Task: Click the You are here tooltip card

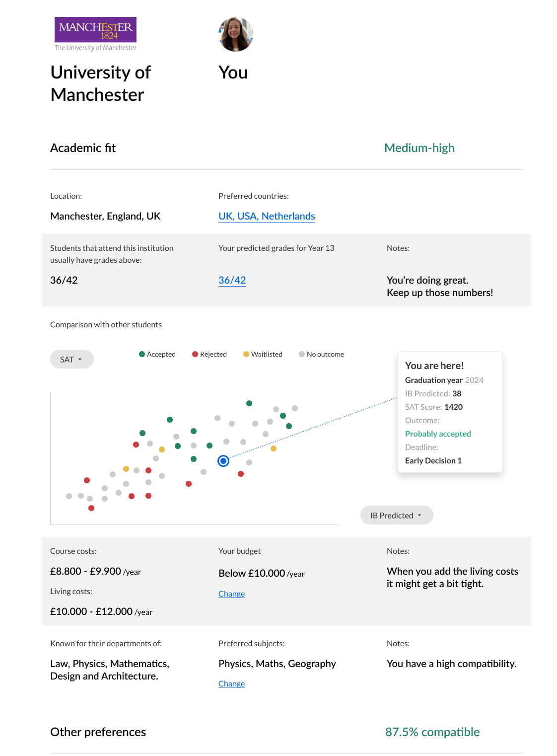Action: [x=450, y=412]
